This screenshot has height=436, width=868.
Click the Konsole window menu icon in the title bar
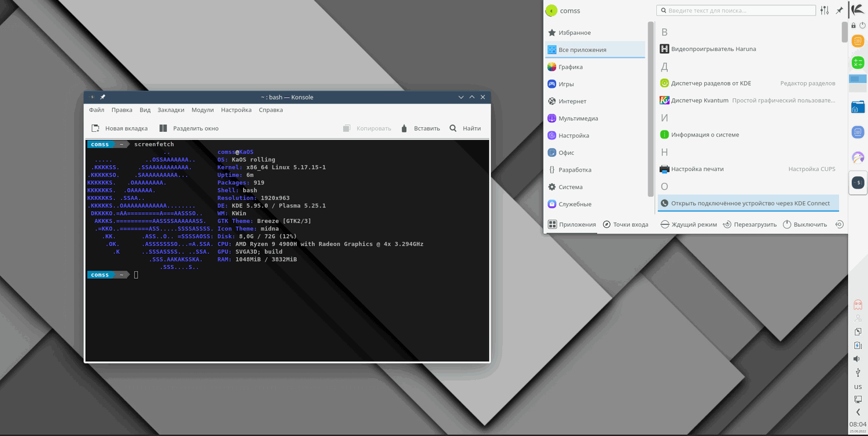(93, 97)
